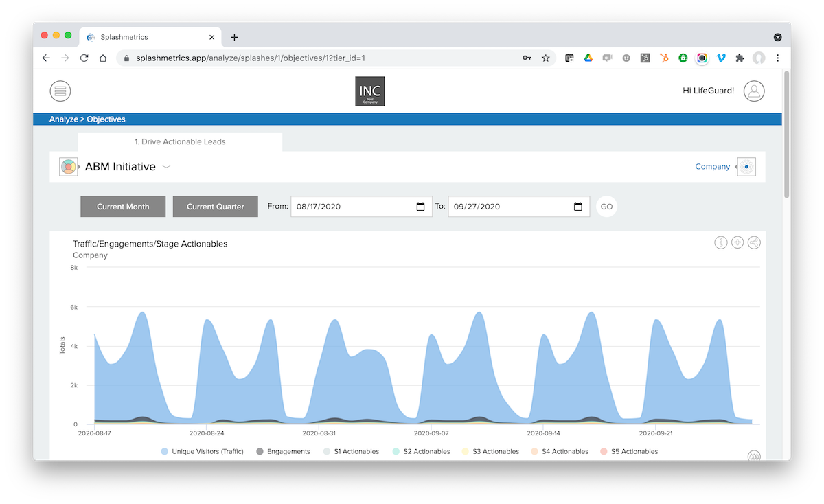
Task: Toggle S3 Actionables series
Action: [x=490, y=452]
